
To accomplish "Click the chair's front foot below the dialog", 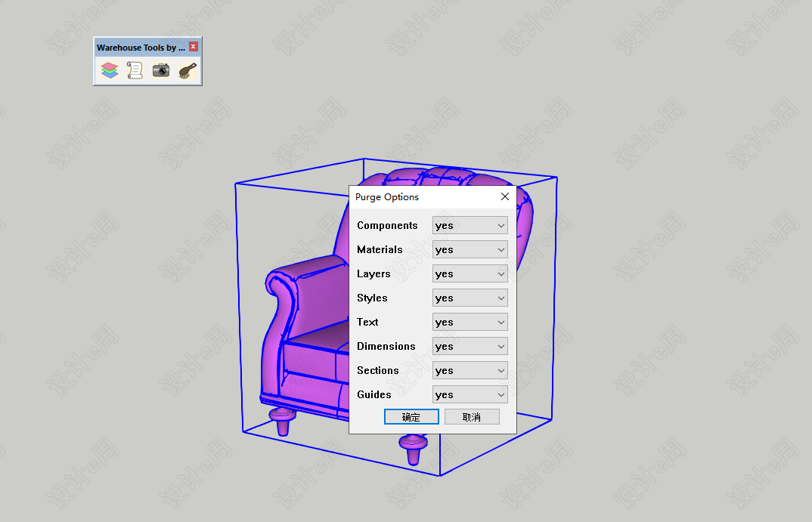I will click(414, 451).
